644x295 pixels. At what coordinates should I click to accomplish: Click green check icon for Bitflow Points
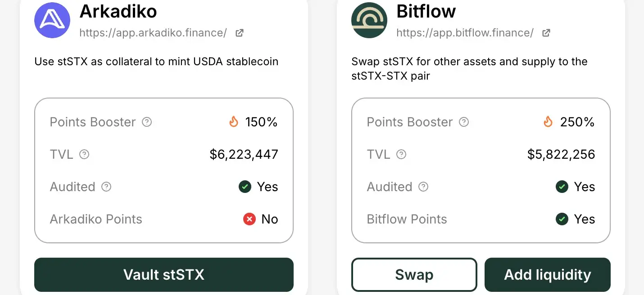(x=562, y=219)
